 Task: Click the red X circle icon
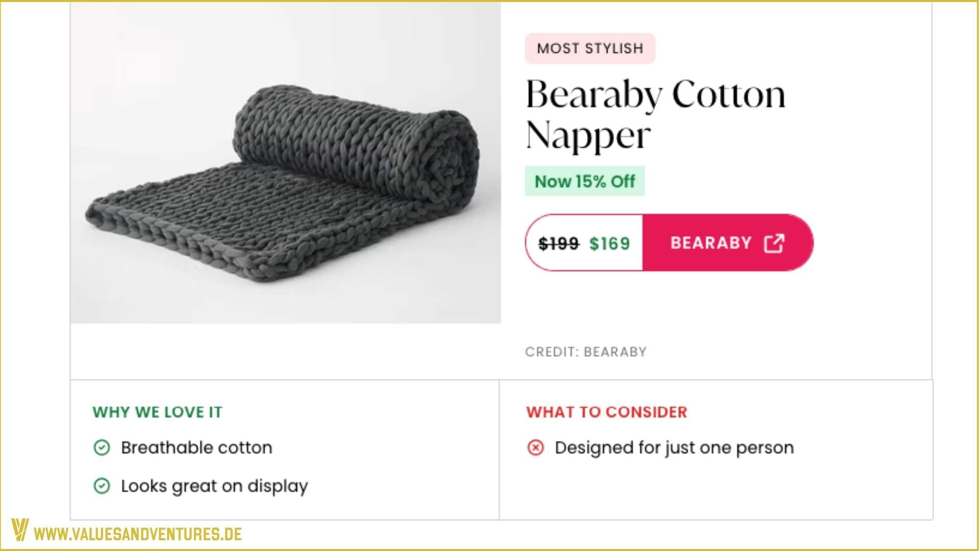point(536,447)
